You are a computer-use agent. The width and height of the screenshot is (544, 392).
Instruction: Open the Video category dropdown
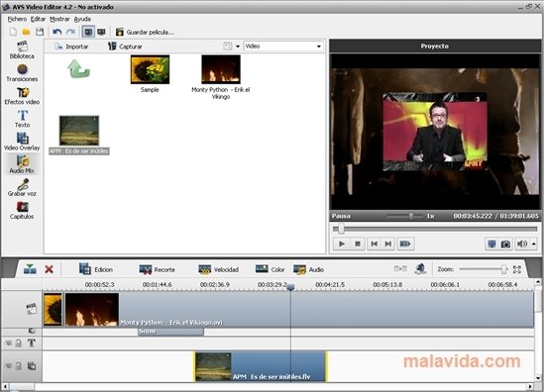click(x=283, y=47)
